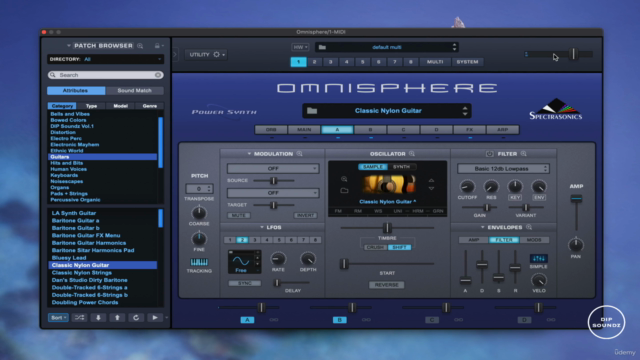Viewport: 640px width, 360px height.
Task: Open the Directory All dropdown
Action: click(x=106, y=59)
